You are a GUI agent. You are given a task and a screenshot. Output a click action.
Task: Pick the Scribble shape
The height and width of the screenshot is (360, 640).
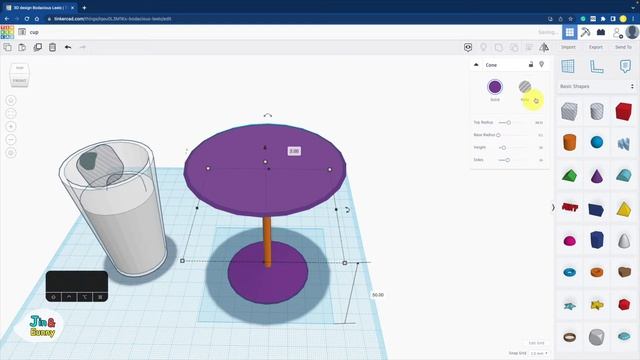tap(624, 143)
